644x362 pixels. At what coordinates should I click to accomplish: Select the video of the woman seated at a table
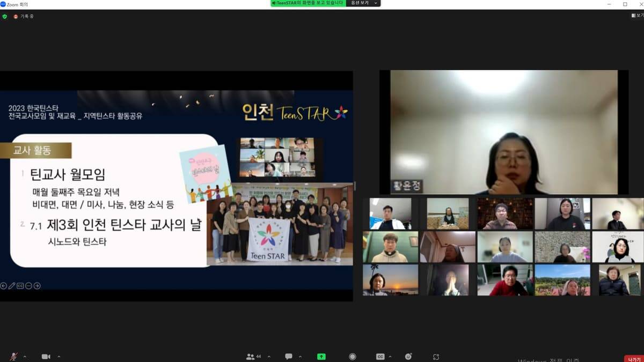(448, 213)
